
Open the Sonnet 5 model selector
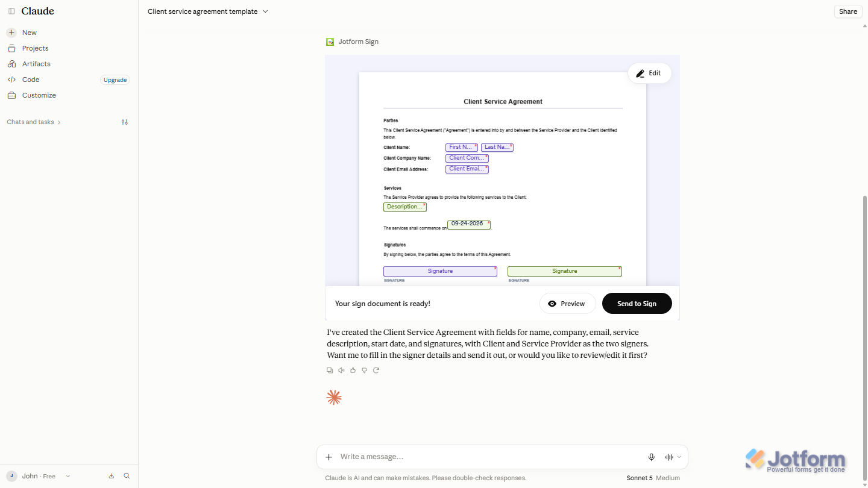pos(653,478)
